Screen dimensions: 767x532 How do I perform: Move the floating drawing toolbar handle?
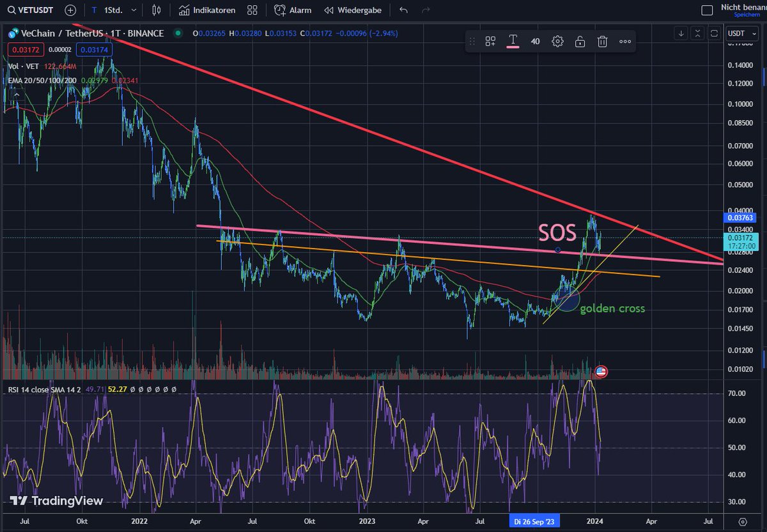(x=472, y=42)
